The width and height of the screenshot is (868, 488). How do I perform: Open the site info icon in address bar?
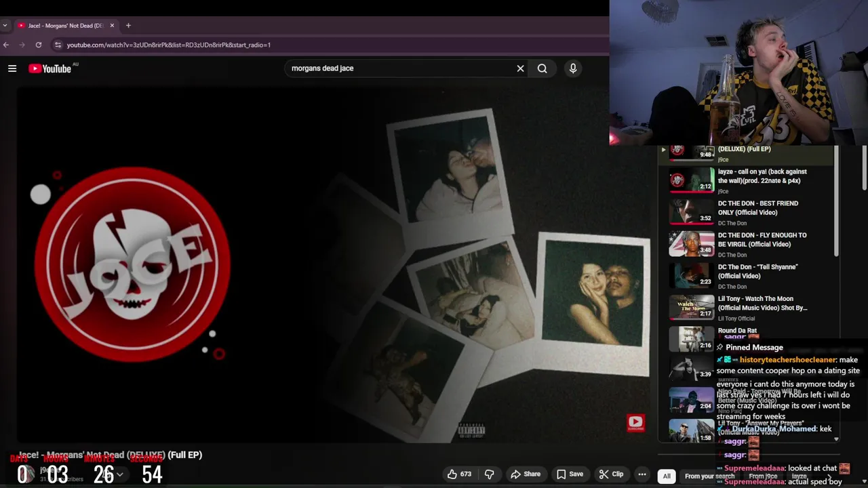pyautogui.click(x=58, y=45)
